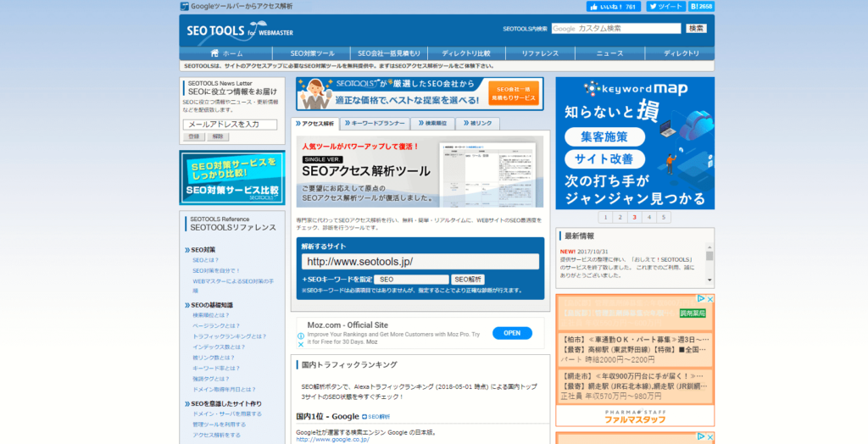Open 被リンク数とは？ link
Viewport: 868px width, 444px height.
click(214, 358)
